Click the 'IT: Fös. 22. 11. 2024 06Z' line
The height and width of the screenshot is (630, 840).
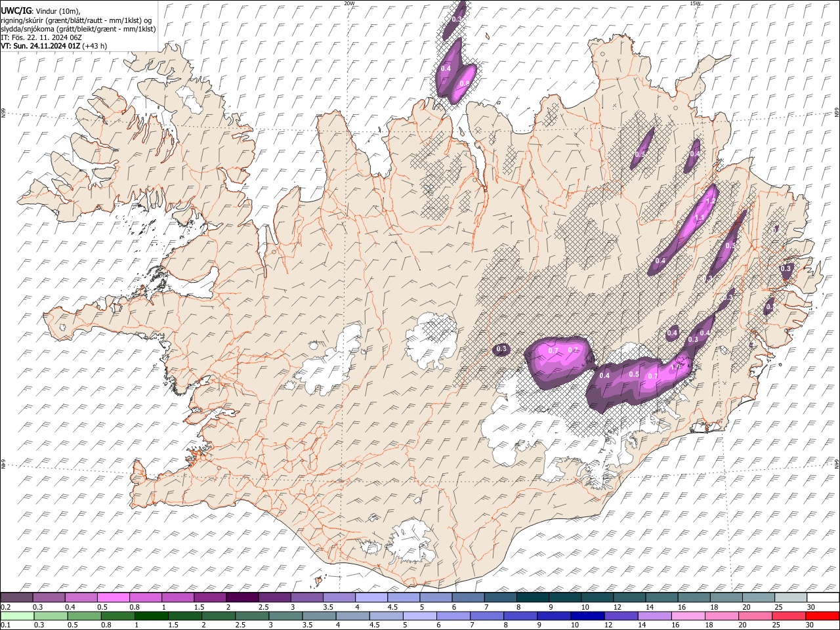tap(41, 37)
